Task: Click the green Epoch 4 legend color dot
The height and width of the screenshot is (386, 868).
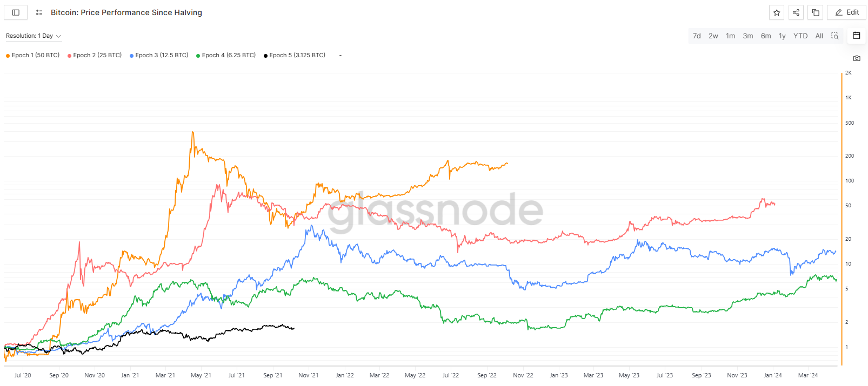Action: click(x=198, y=56)
